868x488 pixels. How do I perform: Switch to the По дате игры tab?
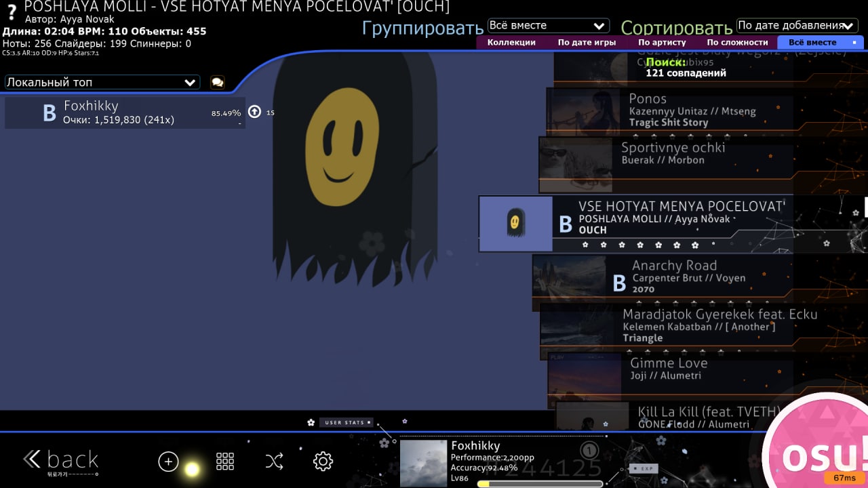(587, 42)
